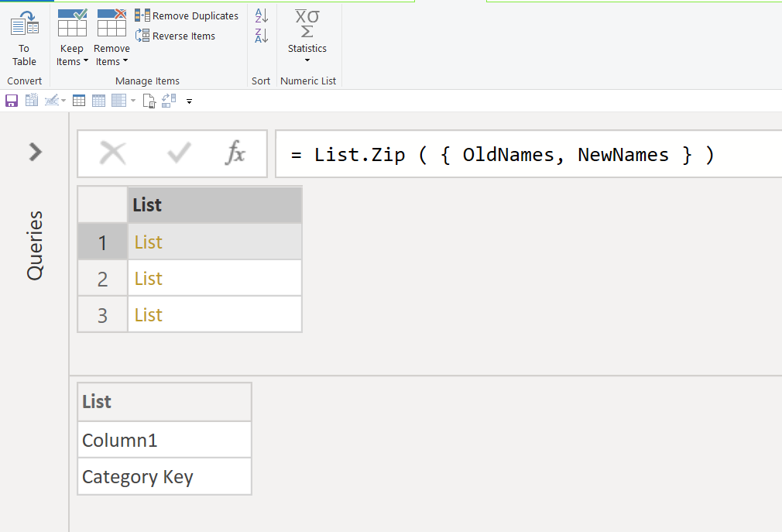Expand the Queries pane chevron
The image size is (782, 532).
pos(35,152)
